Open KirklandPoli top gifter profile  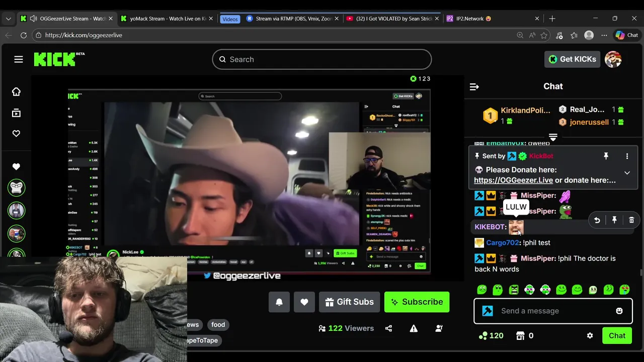pyautogui.click(x=525, y=111)
